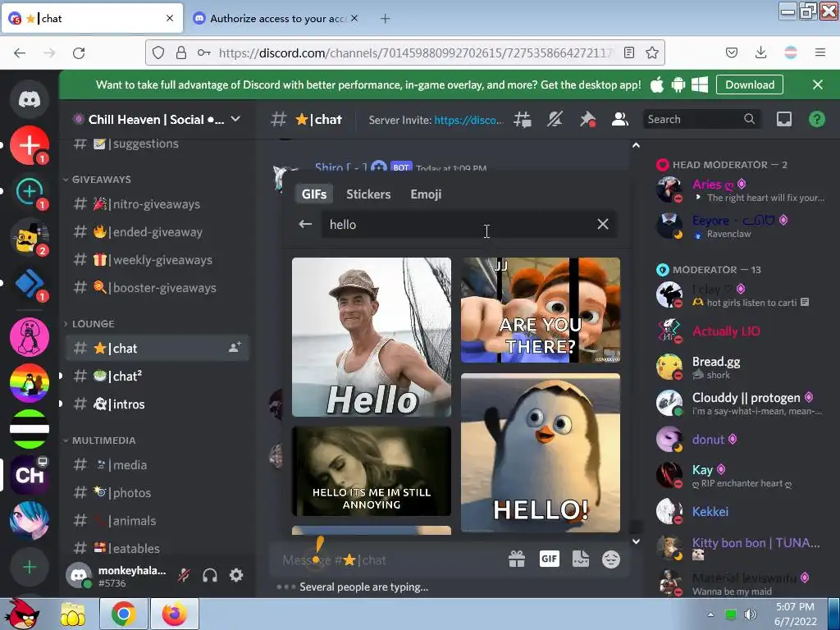Open Firefox application hamburger menu

click(819, 52)
